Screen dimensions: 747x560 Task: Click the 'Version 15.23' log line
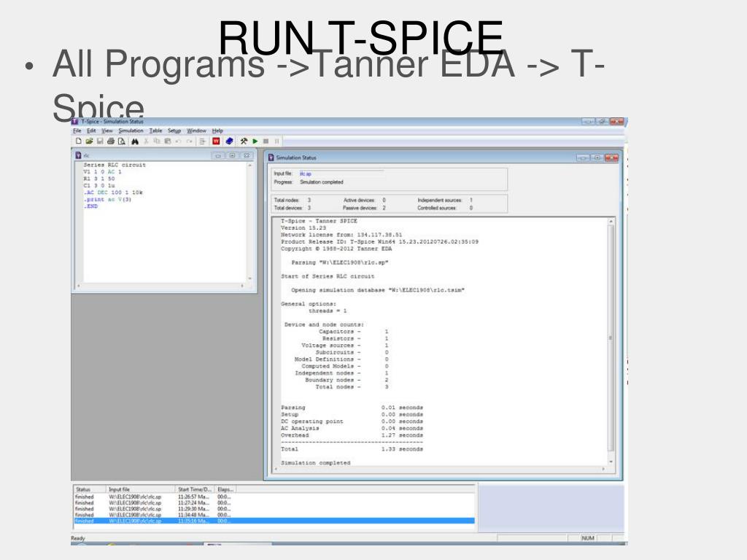pyautogui.click(x=303, y=228)
